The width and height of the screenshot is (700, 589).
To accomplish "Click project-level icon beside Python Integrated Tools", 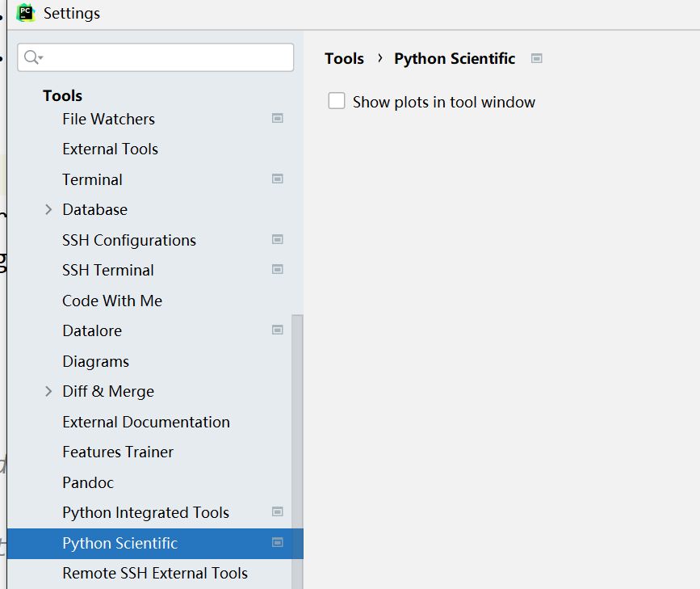I will tap(277, 511).
